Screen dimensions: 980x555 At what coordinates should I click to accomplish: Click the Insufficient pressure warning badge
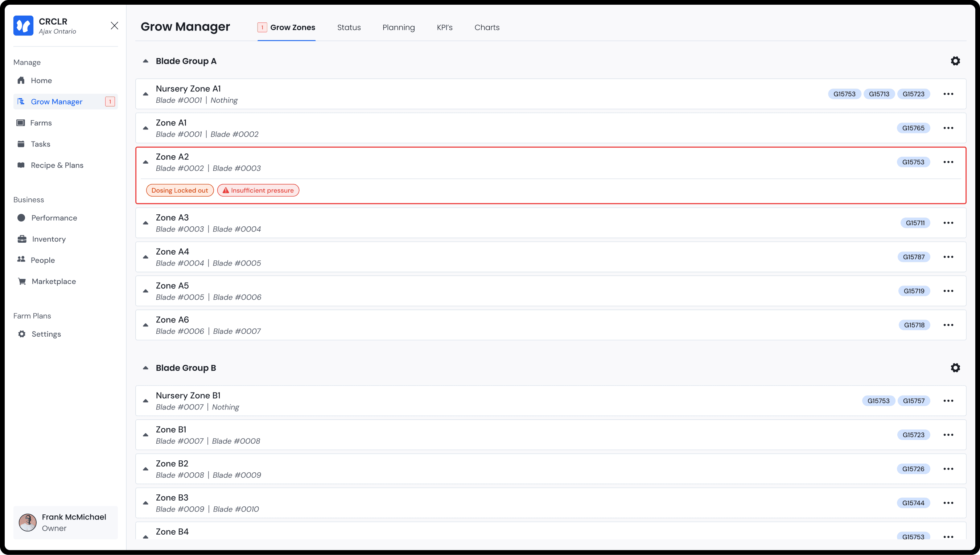coord(258,190)
